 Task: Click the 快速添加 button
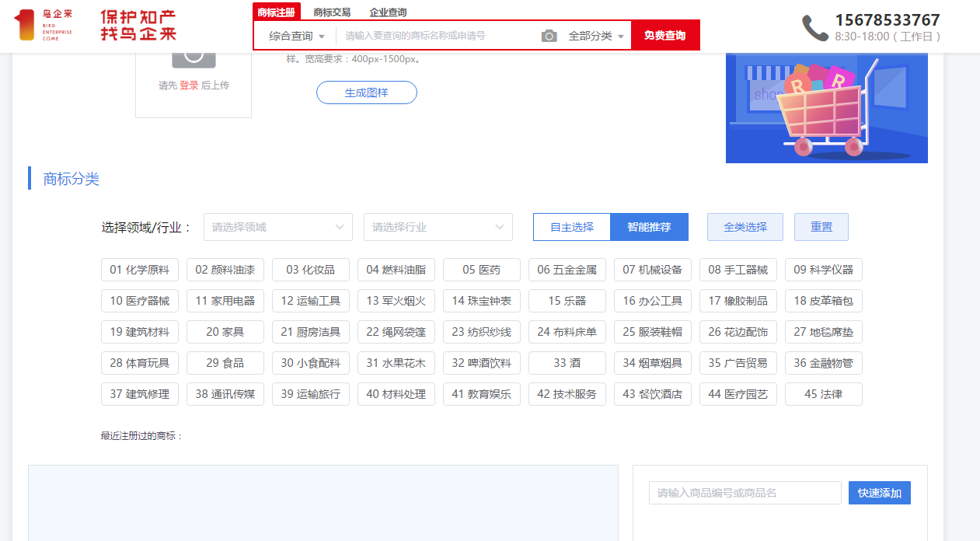point(880,493)
